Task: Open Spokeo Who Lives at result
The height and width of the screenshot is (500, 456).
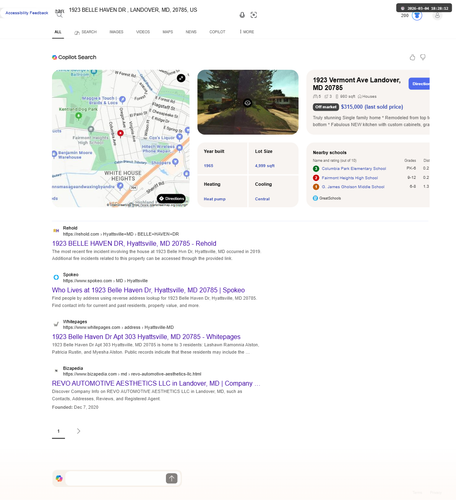Action: pyautogui.click(x=148, y=290)
